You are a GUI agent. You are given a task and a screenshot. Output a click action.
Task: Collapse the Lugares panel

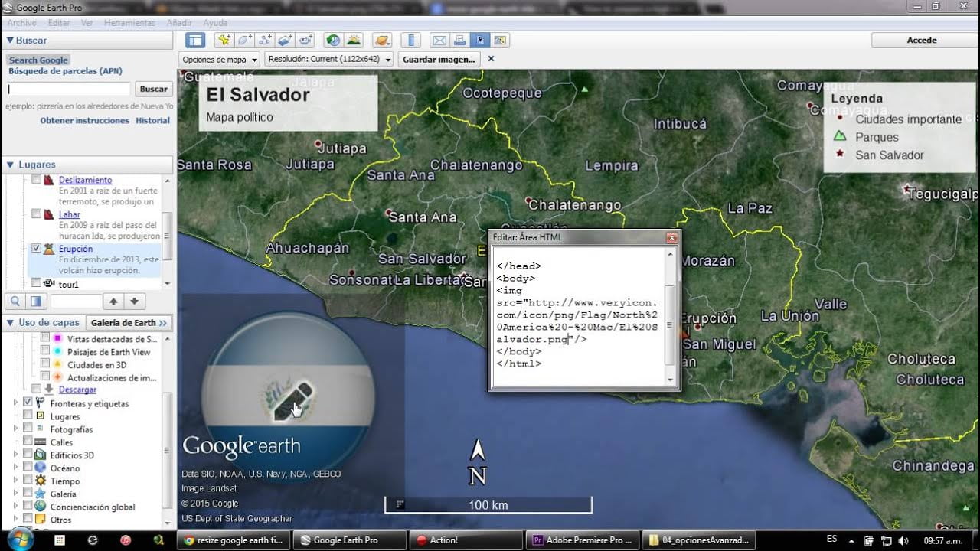[x=10, y=165]
